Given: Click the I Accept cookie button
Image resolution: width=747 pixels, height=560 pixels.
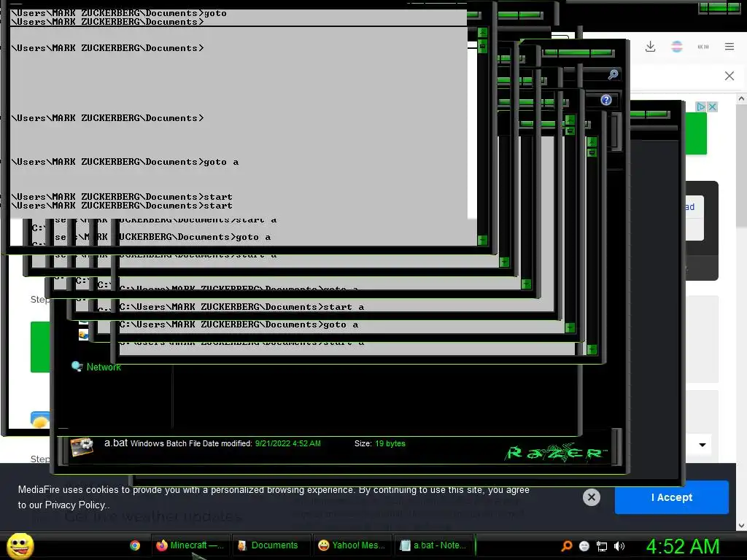Looking at the screenshot, I should [672, 497].
